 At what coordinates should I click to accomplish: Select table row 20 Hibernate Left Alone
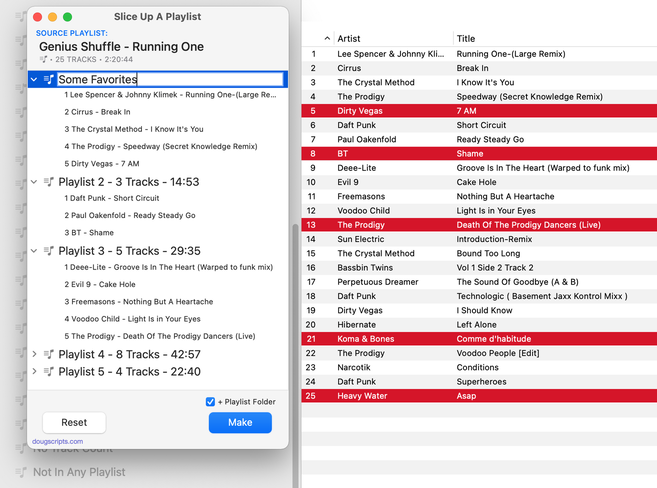[x=479, y=324]
